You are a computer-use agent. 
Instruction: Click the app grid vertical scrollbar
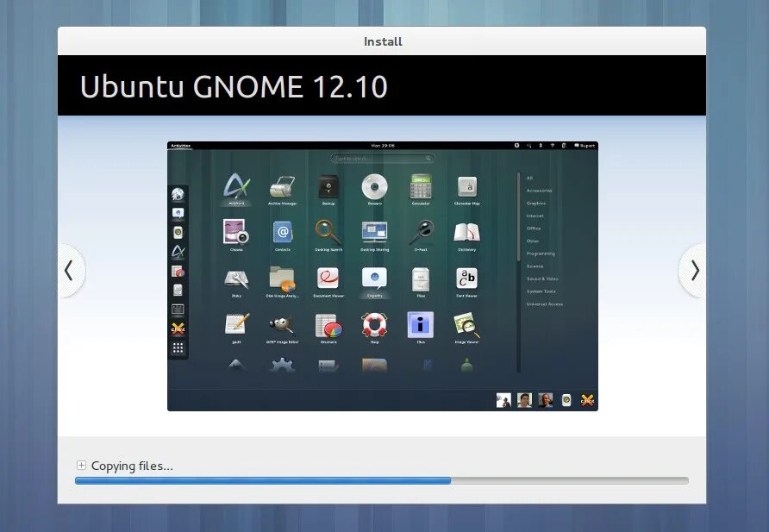tap(518, 272)
